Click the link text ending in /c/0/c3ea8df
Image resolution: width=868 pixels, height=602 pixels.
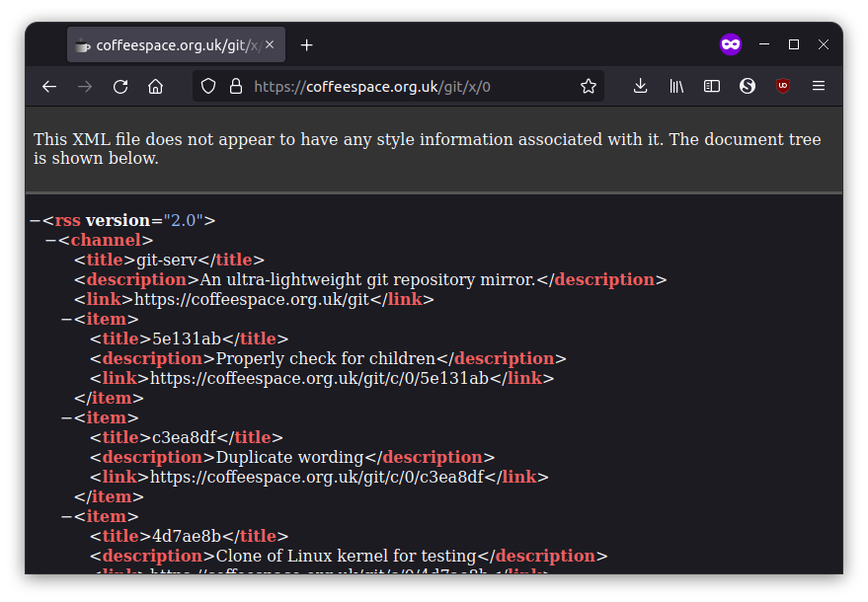[x=317, y=477]
